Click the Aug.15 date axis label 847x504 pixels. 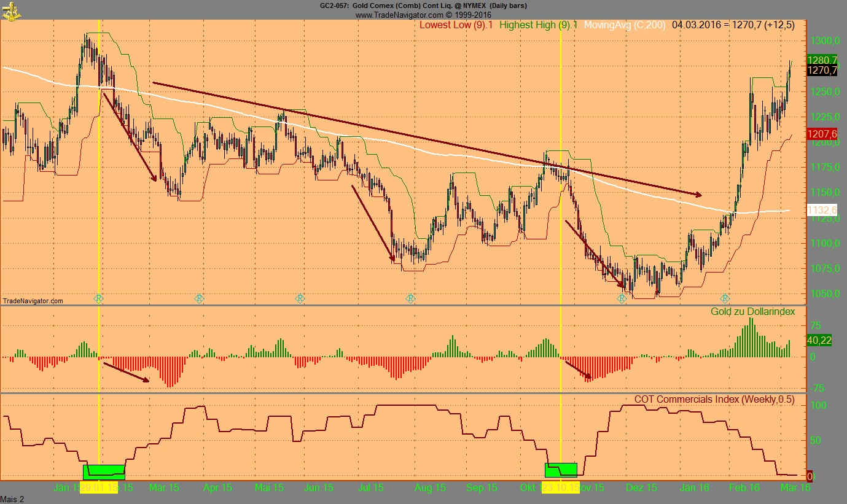[x=430, y=488]
